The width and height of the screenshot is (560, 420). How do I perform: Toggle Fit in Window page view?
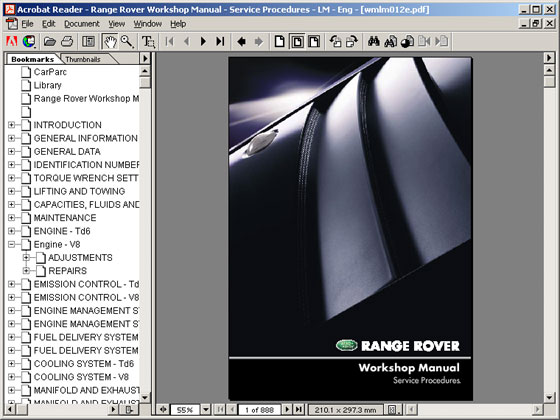click(297, 41)
